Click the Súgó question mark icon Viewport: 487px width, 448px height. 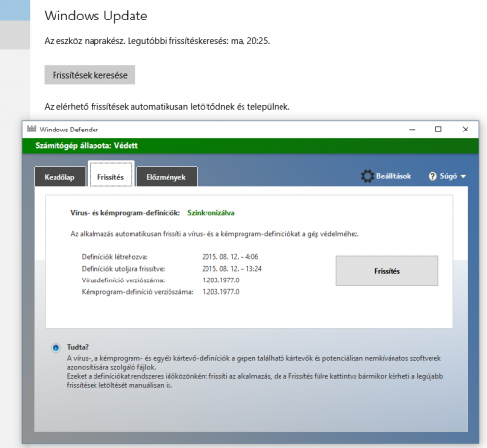(x=432, y=176)
